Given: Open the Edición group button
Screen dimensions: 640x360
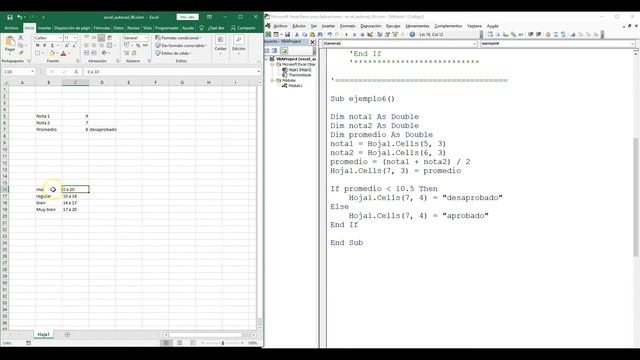Looking at the screenshot, I should pos(239,44).
